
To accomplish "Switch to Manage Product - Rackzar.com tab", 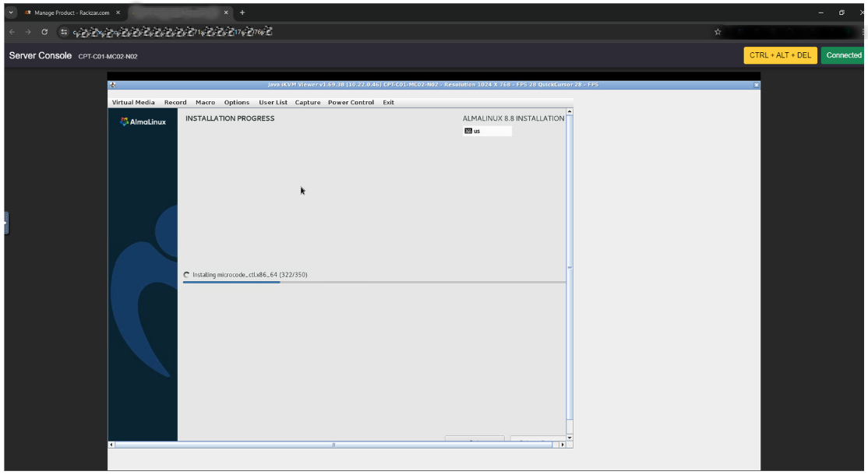I will coord(72,12).
